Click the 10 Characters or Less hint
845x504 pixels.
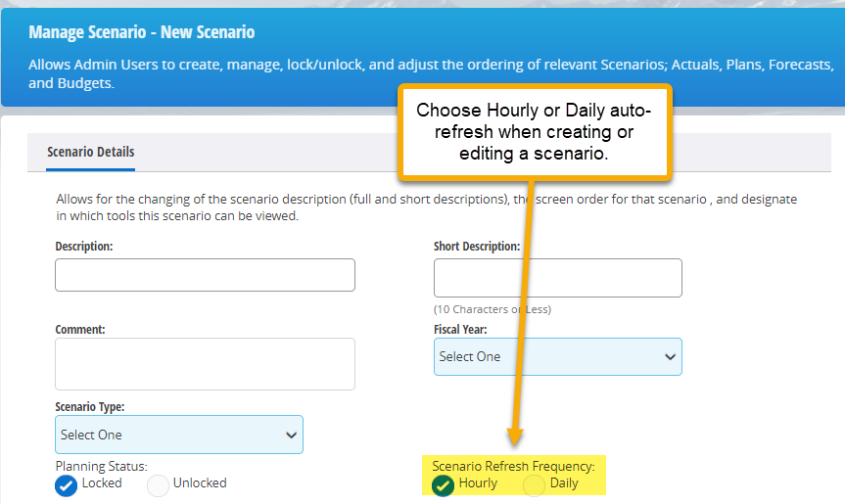(493, 309)
